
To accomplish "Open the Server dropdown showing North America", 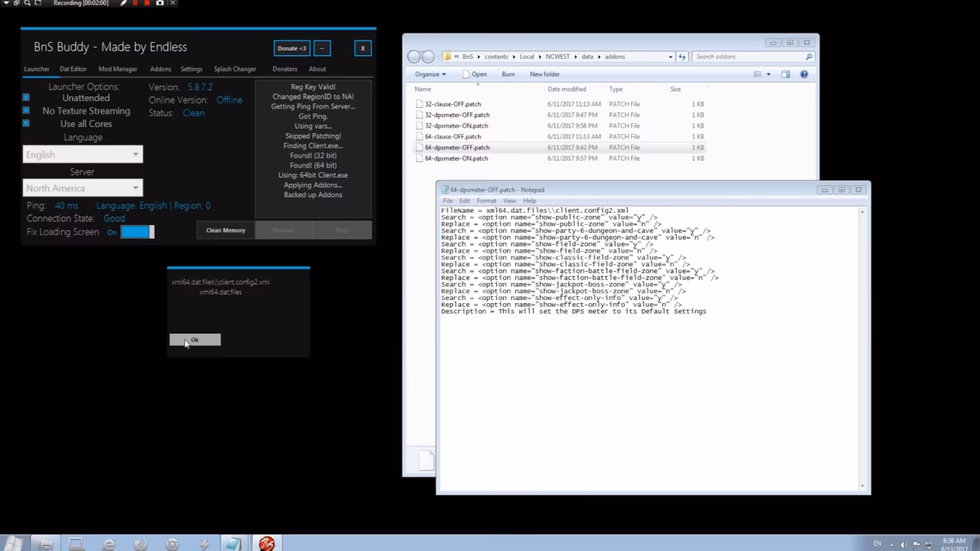I will point(83,188).
